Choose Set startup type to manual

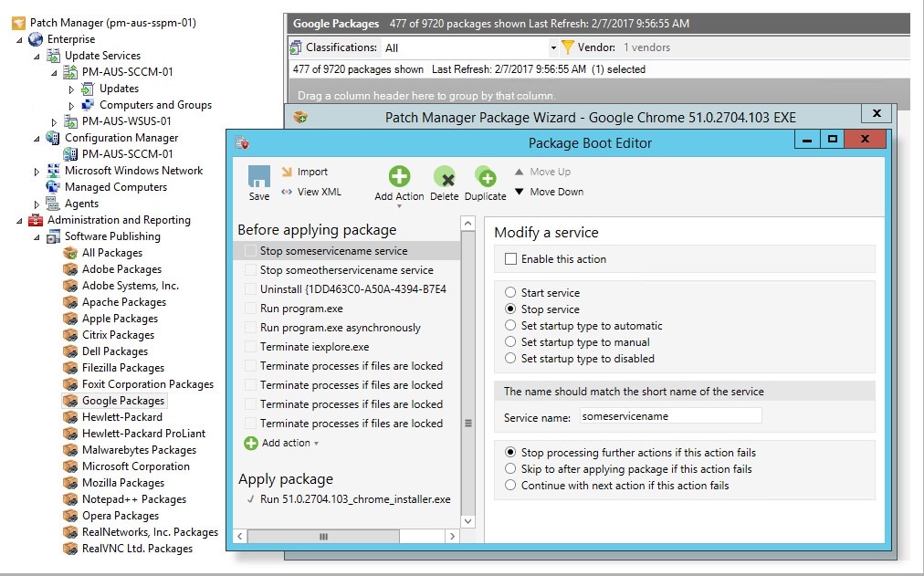click(510, 342)
